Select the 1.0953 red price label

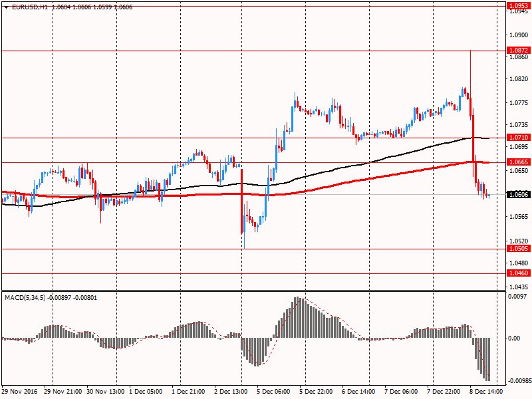click(518, 6)
